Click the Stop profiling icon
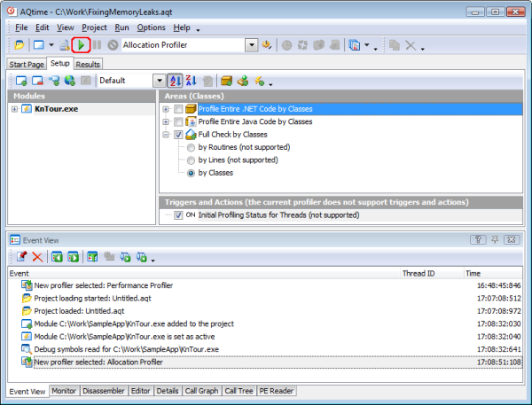Viewport: 532px width, 405px height. click(113, 45)
